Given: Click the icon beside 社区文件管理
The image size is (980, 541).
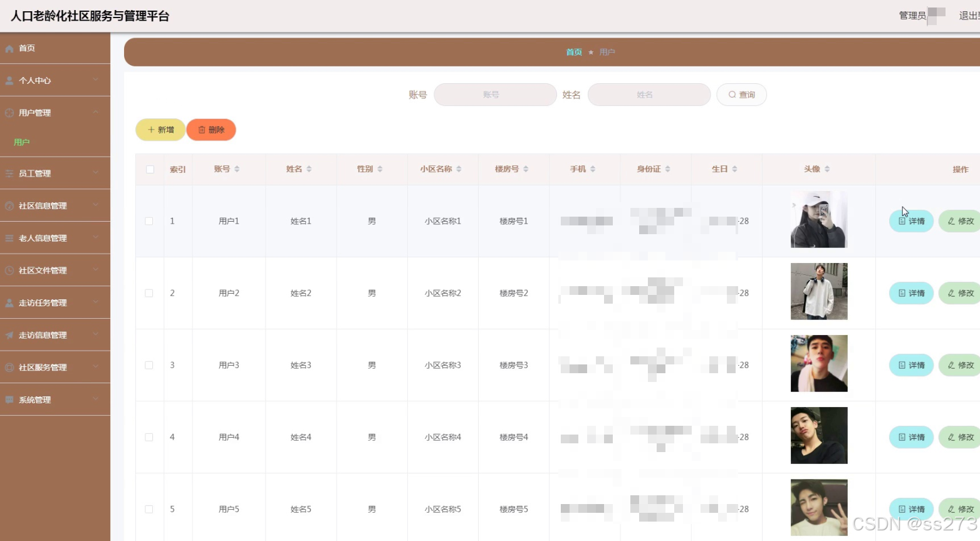Looking at the screenshot, I should click(x=9, y=270).
